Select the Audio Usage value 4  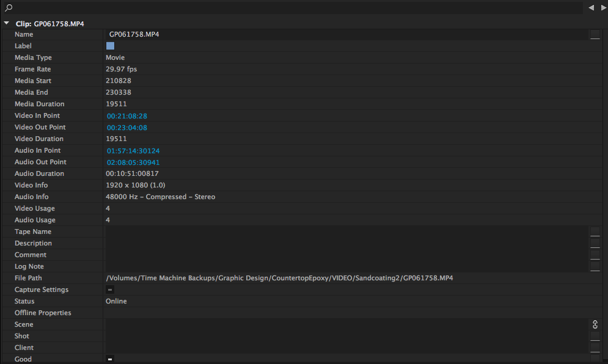click(108, 220)
